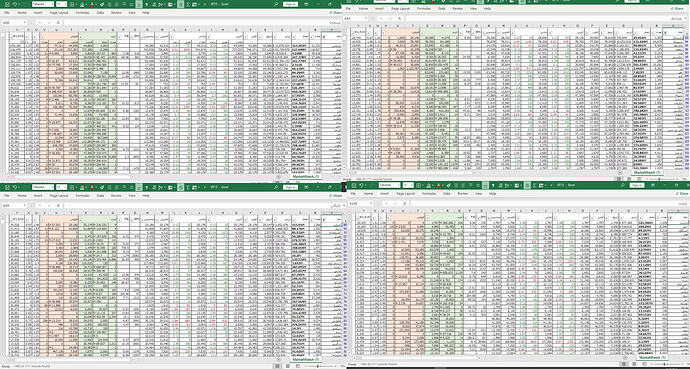Open Borders tool in bottom-right Excel window
Viewport: 690px width, 369px height.
418,185
